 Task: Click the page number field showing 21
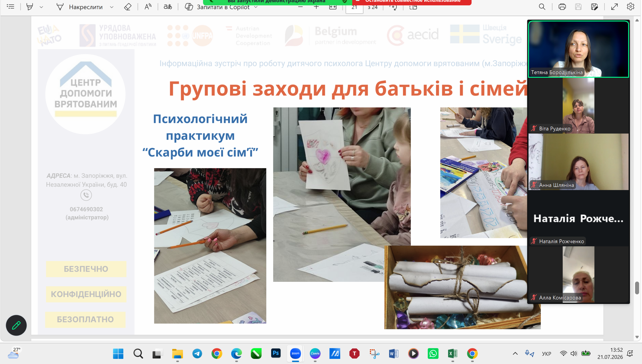(354, 7)
